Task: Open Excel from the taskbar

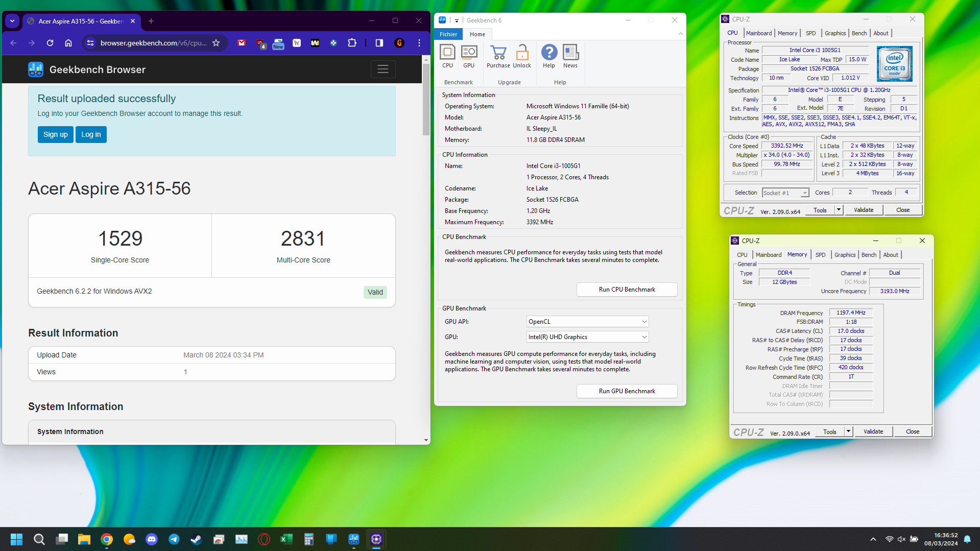Action: 286,539
